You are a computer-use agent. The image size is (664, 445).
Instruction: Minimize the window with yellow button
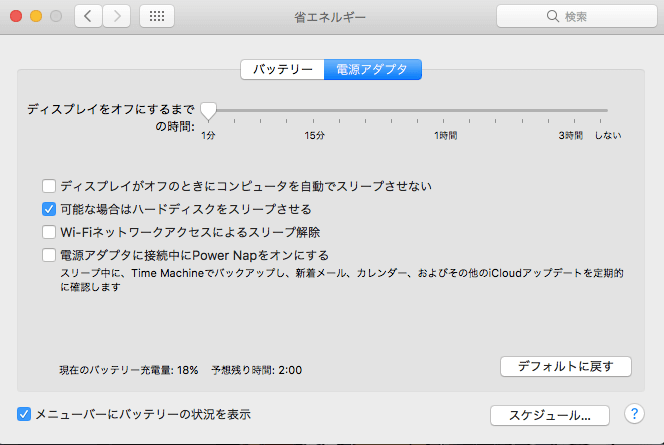(36, 16)
